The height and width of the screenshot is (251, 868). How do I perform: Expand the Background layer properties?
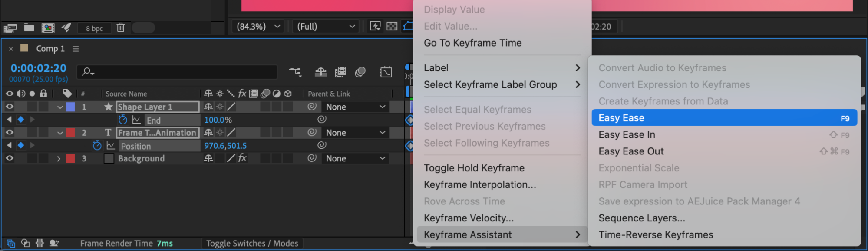(x=59, y=159)
